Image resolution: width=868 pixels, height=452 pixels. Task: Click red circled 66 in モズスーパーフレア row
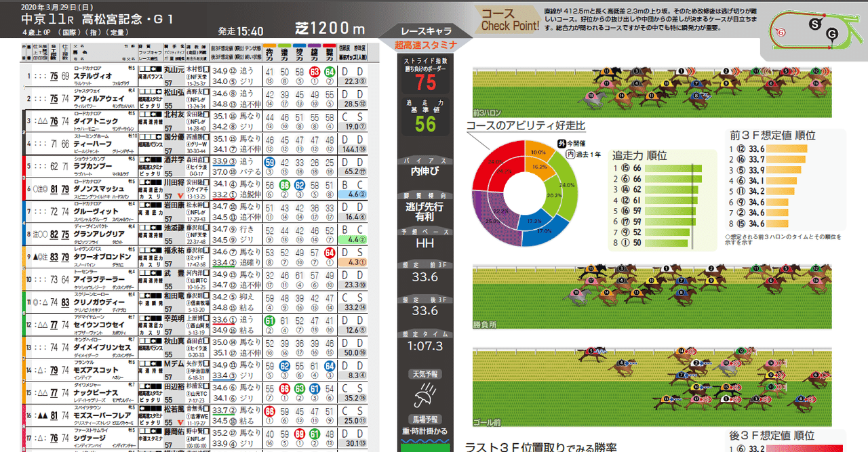click(270, 411)
